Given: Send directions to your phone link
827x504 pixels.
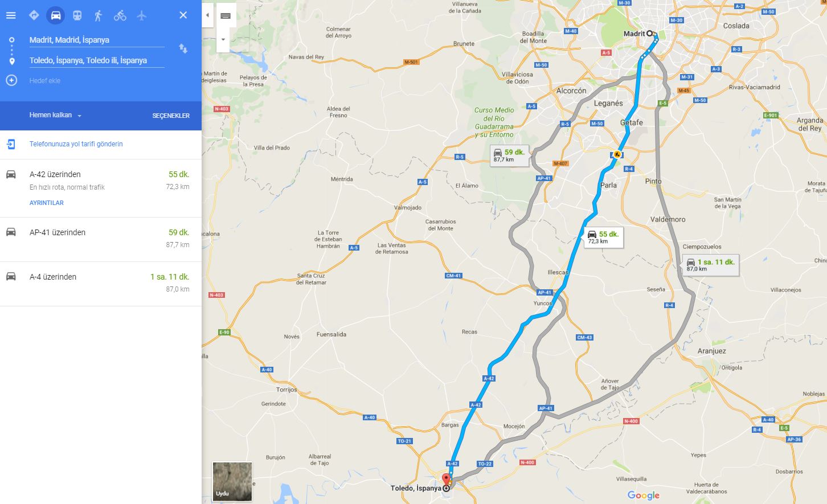Looking at the screenshot, I should coord(76,144).
